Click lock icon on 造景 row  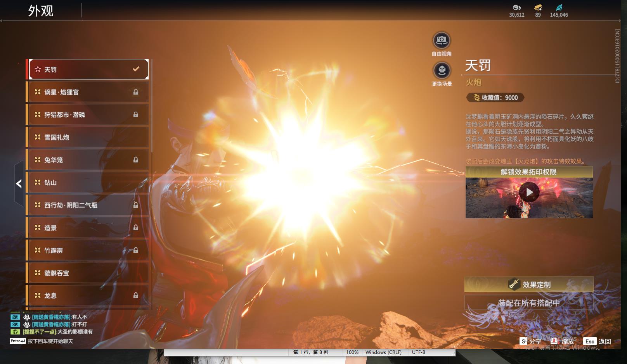tap(136, 228)
